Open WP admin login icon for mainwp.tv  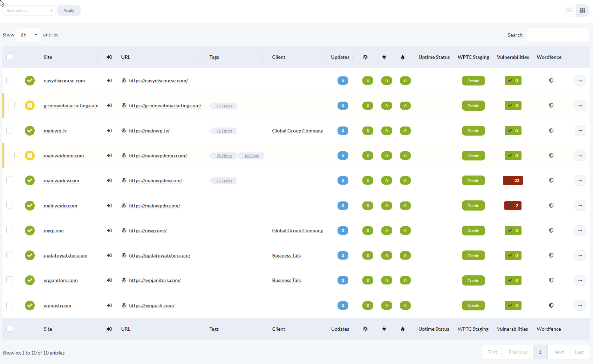(x=109, y=131)
